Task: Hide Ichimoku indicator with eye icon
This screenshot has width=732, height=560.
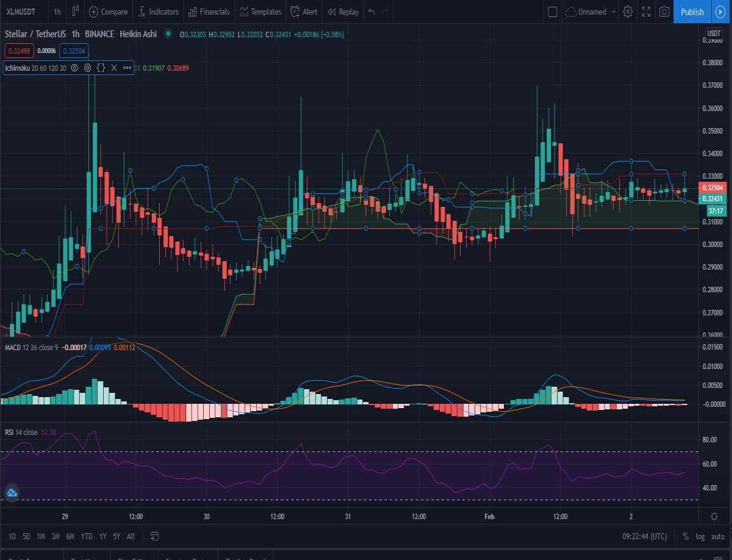Action: [x=74, y=68]
